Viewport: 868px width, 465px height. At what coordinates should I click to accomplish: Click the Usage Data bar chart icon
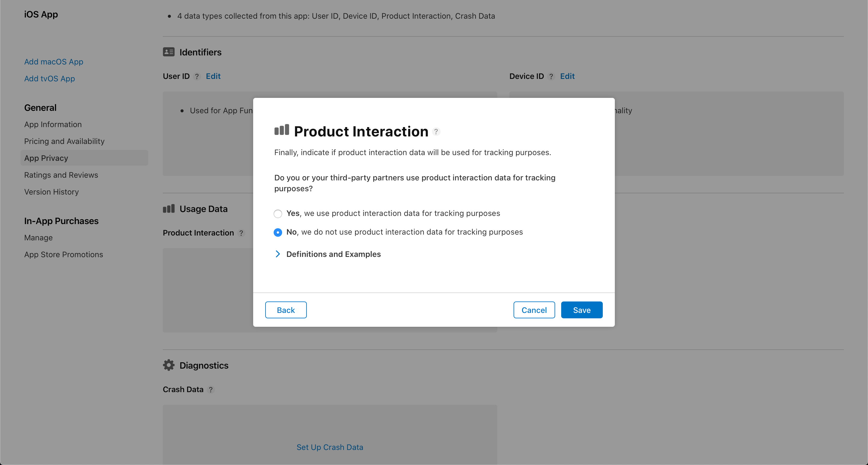tap(169, 208)
